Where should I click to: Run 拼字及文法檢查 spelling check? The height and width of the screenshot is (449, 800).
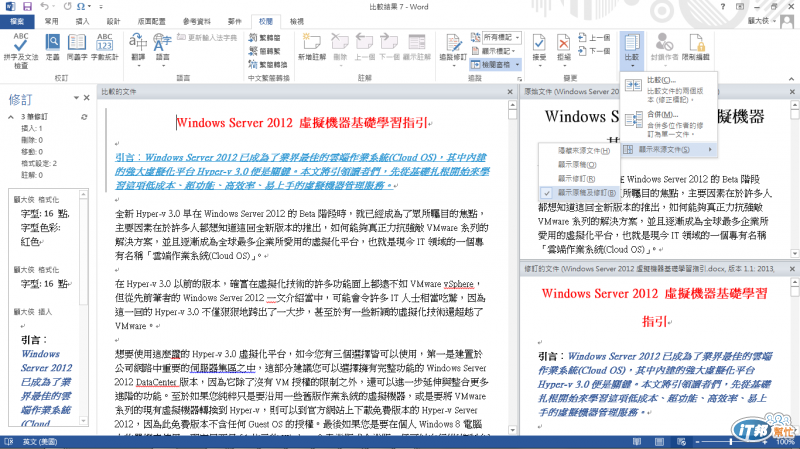(x=21, y=51)
